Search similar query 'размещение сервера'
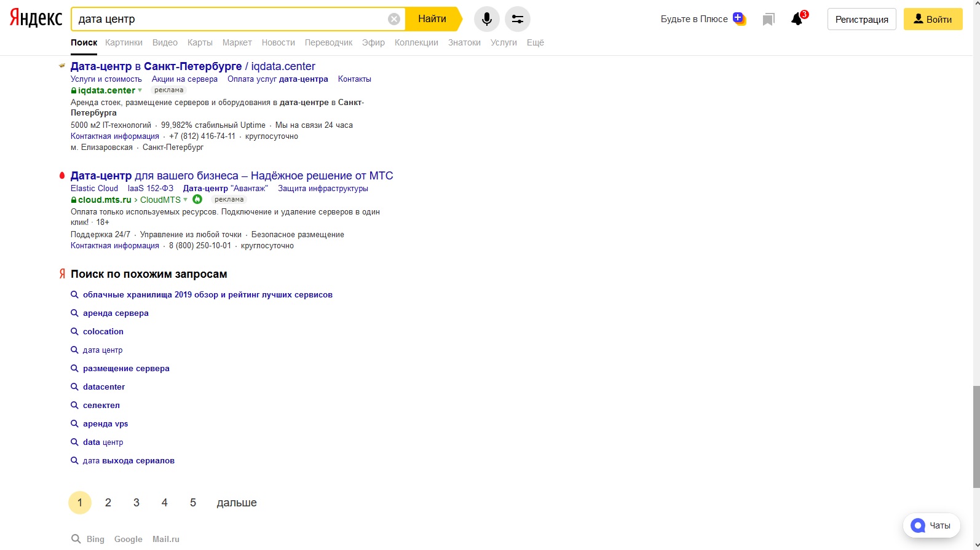980x550 pixels. 126,369
